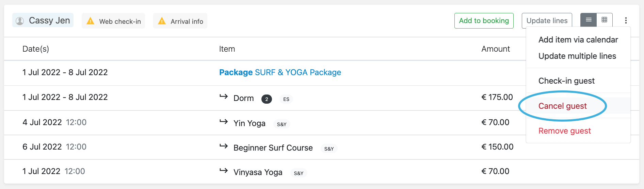Click the Web check-in warning triangle icon
Viewport: 644px width, 189px height.
coord(90,21)
